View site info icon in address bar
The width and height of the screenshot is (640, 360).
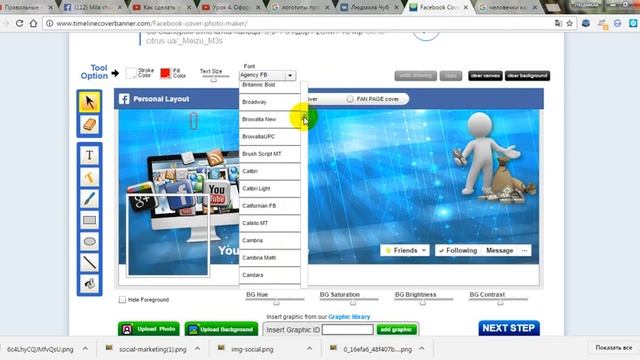click(49, 23)
